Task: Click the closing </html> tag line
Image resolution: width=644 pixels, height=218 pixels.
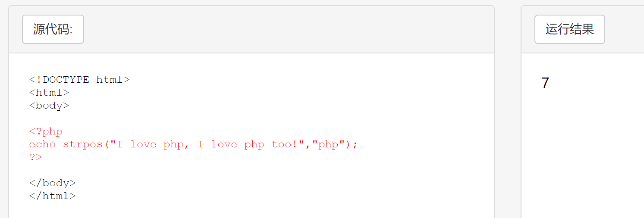Action: pyautogui.click(x=53, y=196)
